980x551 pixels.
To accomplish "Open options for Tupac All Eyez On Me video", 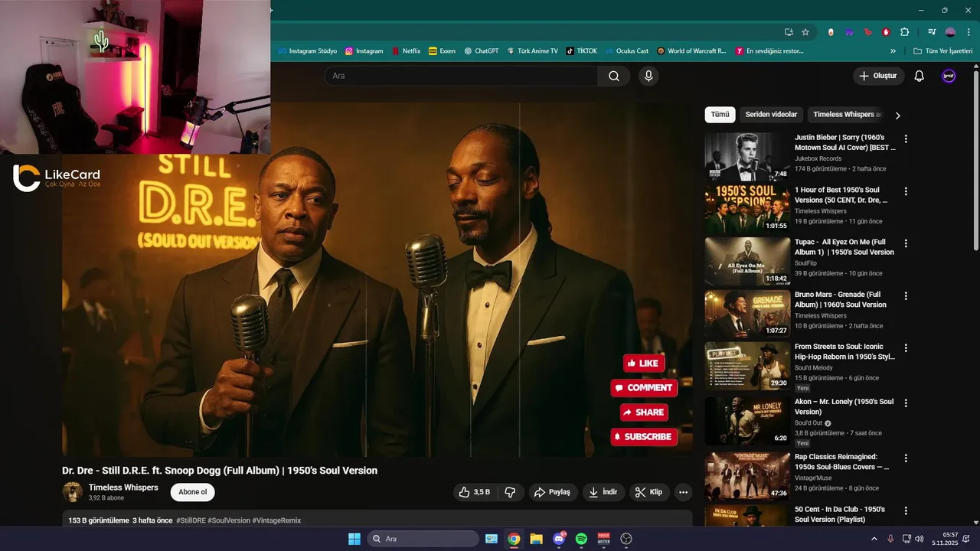I will click(x=906, y=243).
